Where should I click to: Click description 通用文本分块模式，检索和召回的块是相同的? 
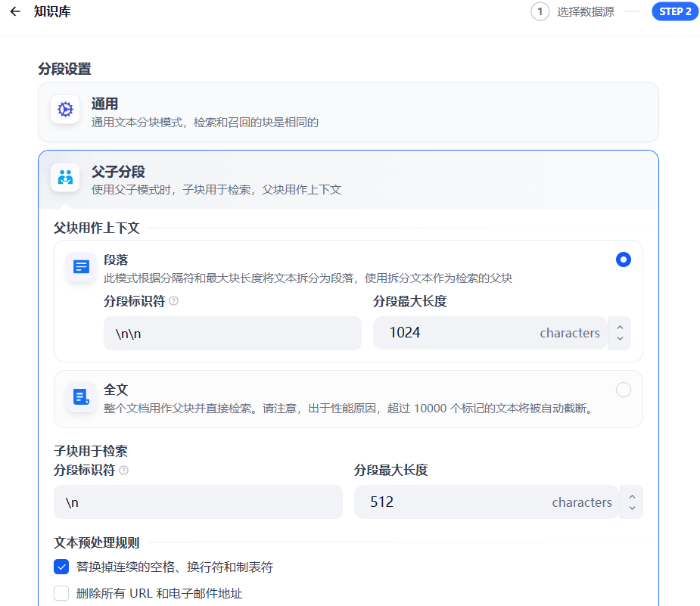[x=205, y=123]
